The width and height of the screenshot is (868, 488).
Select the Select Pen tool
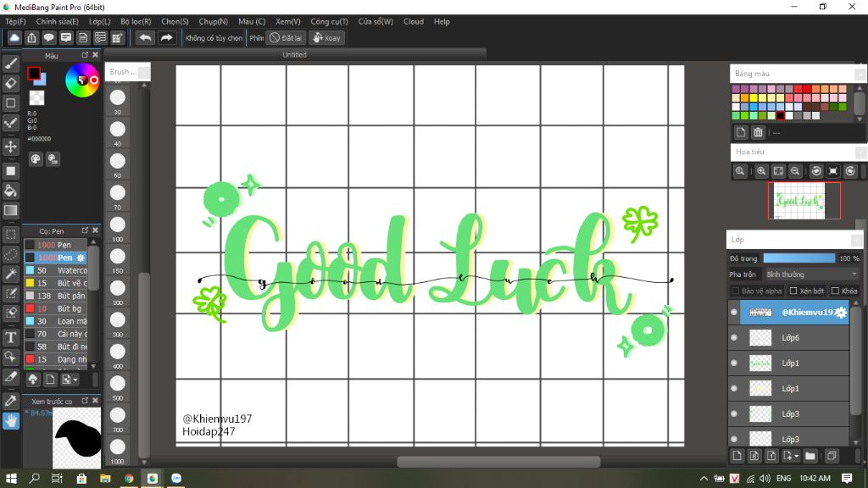10,292
